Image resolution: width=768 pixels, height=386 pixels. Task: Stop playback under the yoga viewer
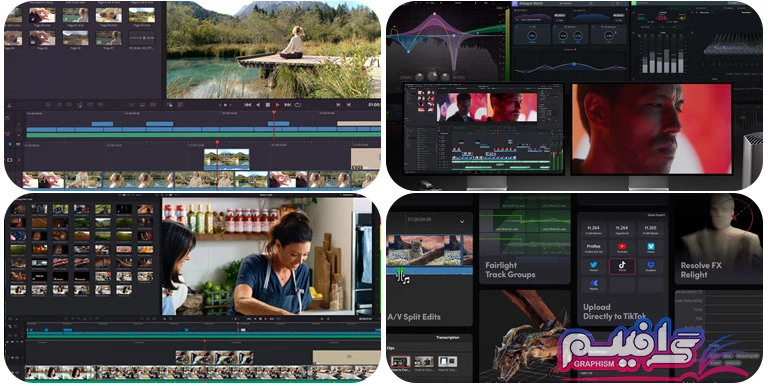tap(268, 104)
